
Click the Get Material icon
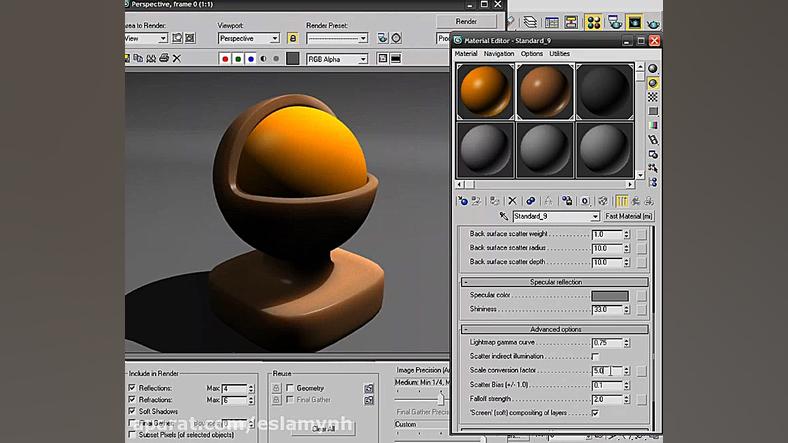[x=462, y=201]
